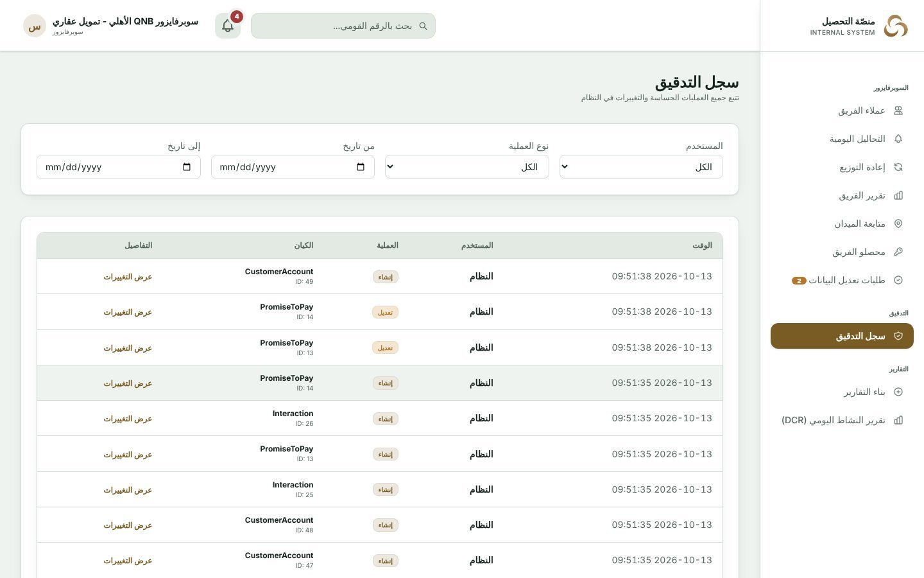Click the من تاريخ date input
This screenshot has width=924, height=578.
point(293,167)
